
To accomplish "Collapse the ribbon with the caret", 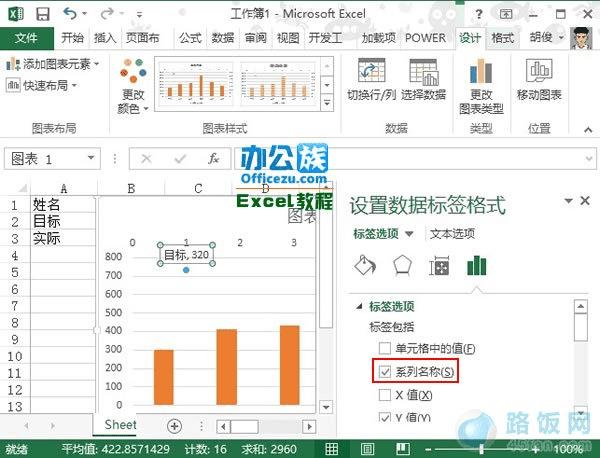I will pos(588,130).
